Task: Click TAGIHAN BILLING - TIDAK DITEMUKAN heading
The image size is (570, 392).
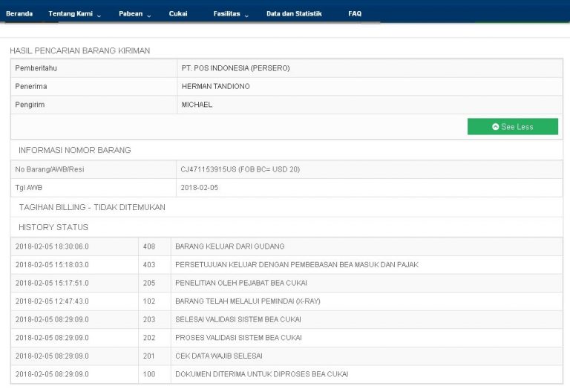Action: (x=92, y=207)
